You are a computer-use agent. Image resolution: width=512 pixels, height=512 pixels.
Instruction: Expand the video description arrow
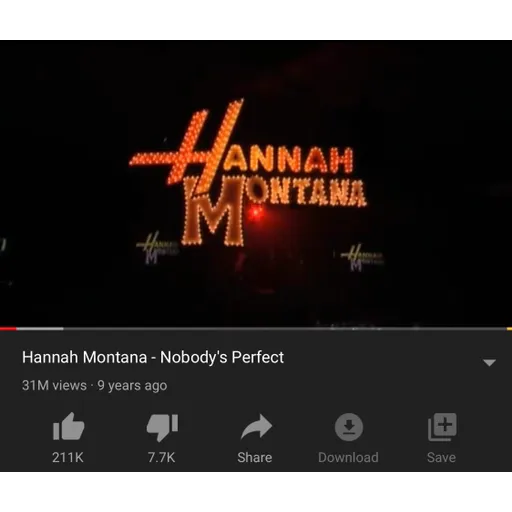489,363
